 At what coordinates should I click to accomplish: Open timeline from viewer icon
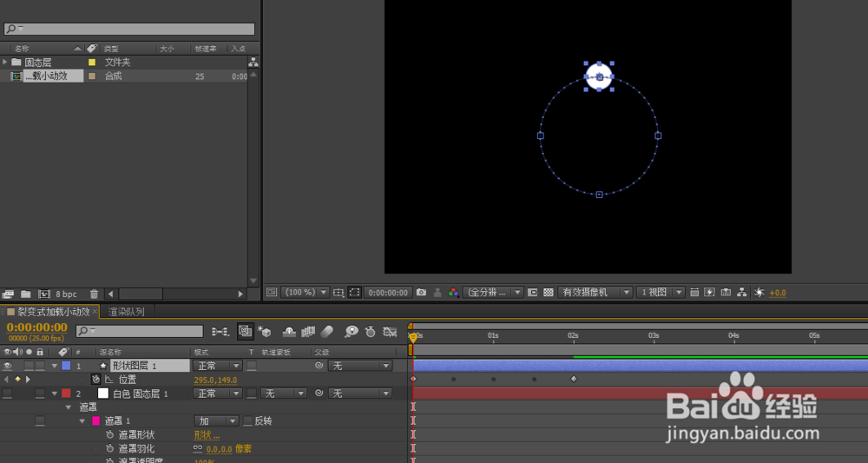point(726,292)
